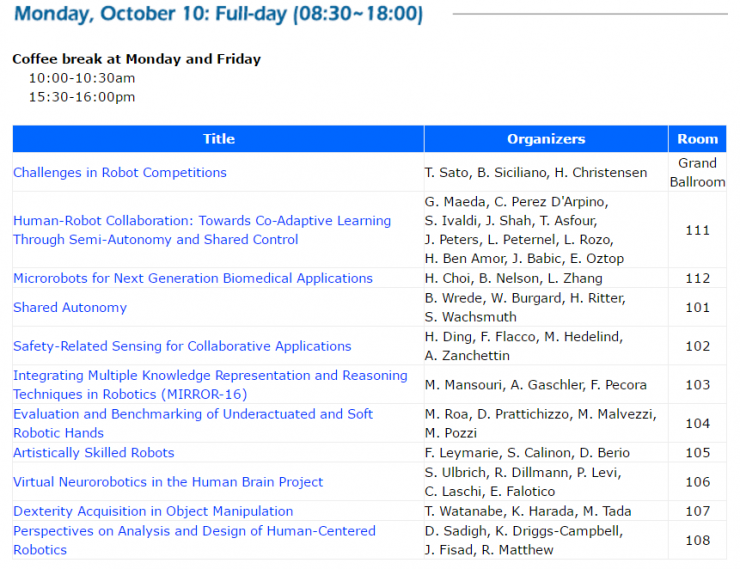Click organizers 'T. Watanabe, K. Harada, M. Tada'
Screen dimensions: 740x569
[528, 511]
